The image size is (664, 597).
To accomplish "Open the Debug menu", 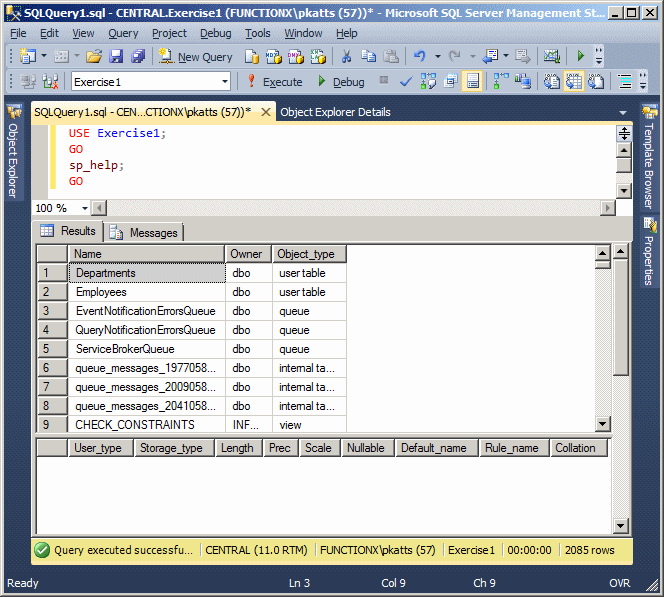I will [216, 33].
